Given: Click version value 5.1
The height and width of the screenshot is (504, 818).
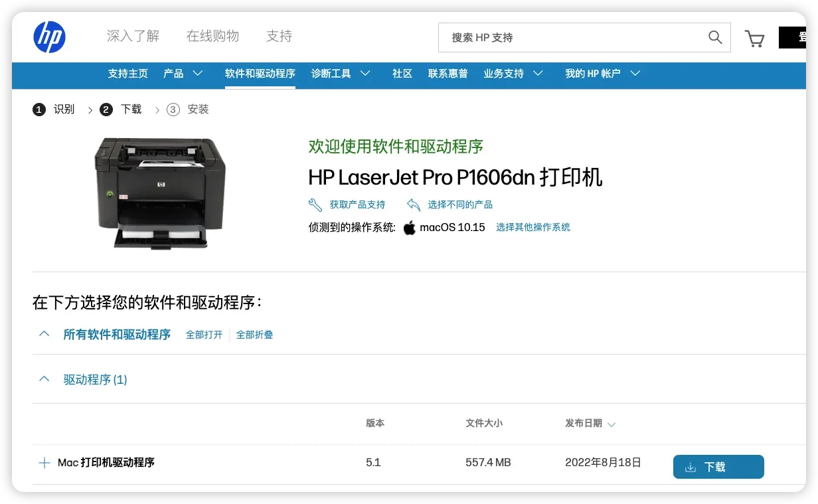Looking at the screenshot, I should point(373,463).
